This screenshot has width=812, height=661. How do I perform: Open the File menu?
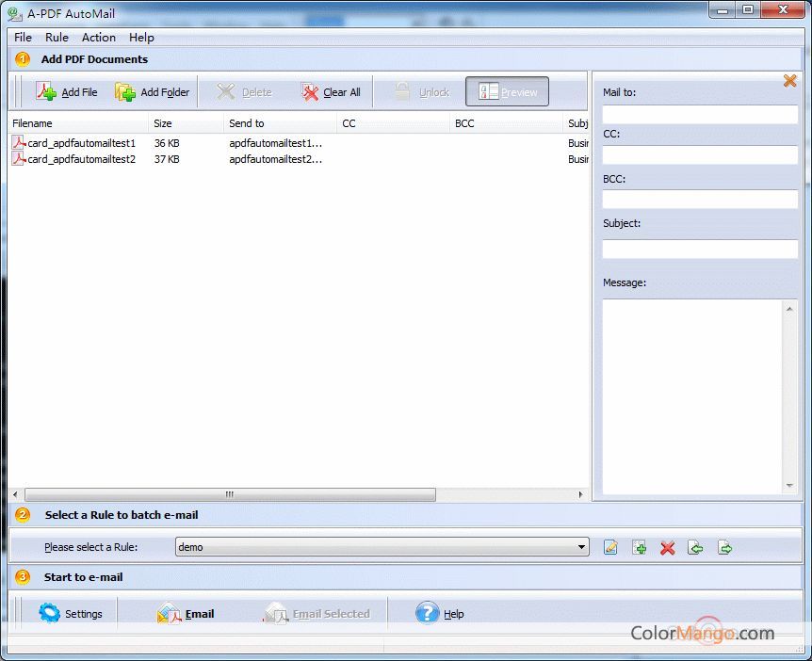pos(23,38)
